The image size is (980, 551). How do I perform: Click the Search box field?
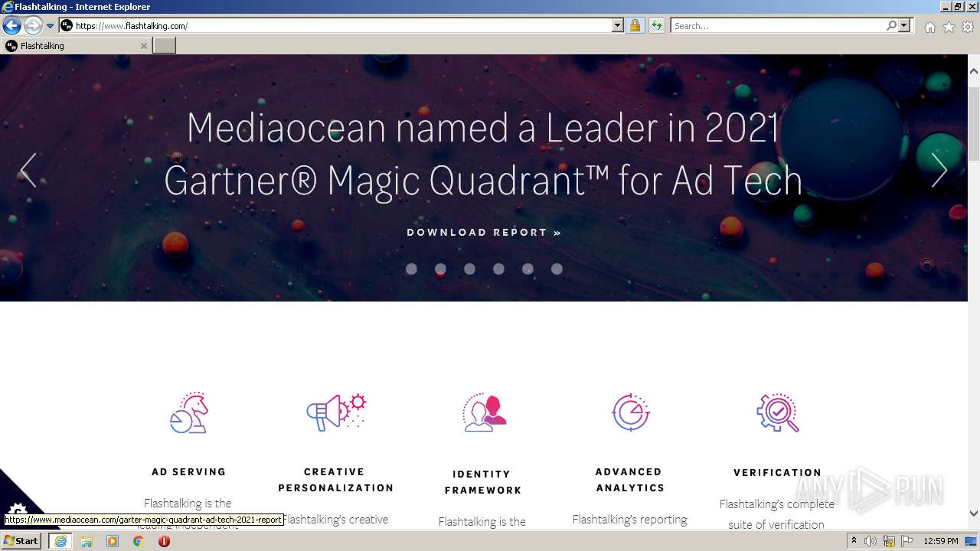[x=778, y=26]
